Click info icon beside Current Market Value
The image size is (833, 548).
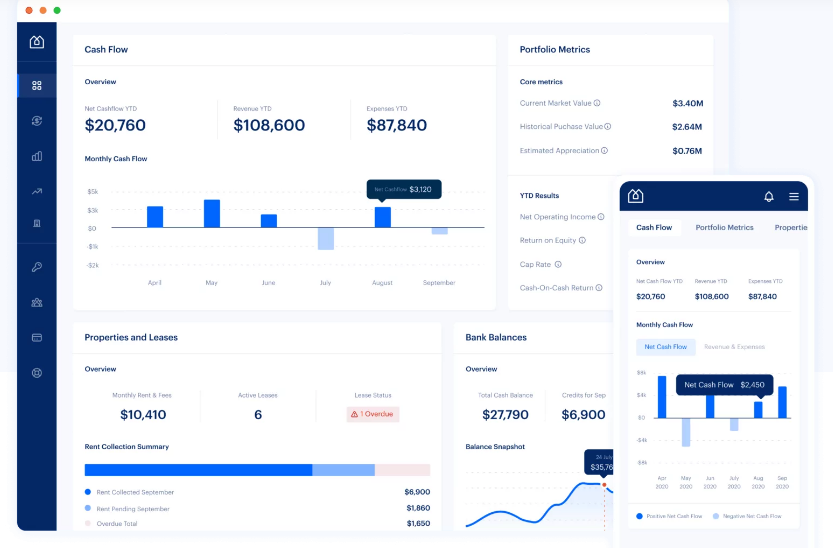[x=597, y=103]
